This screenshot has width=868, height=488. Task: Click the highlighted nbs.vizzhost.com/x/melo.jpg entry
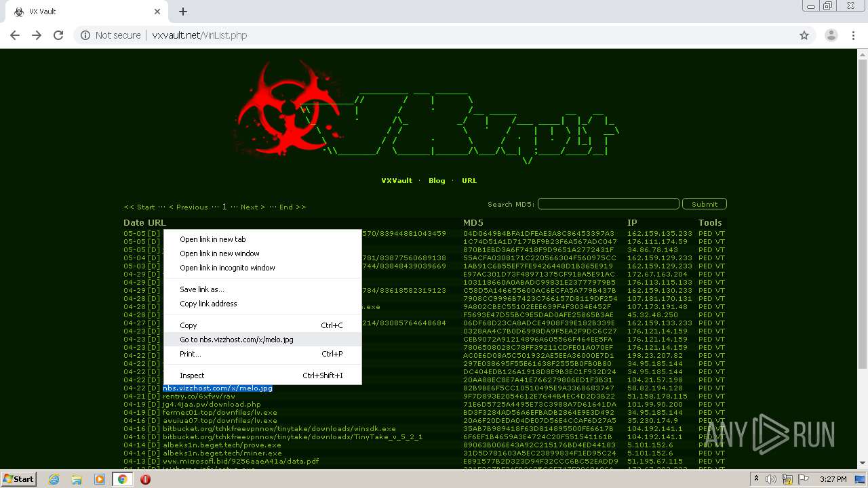click(x=218, y=388)
